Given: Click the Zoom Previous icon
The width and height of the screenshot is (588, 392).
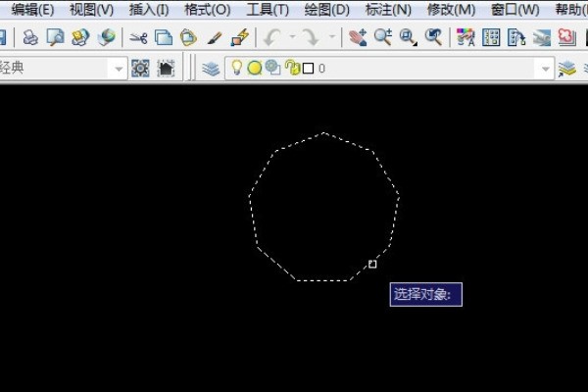Looking at the screenshot, I should (x=432, y=38).
